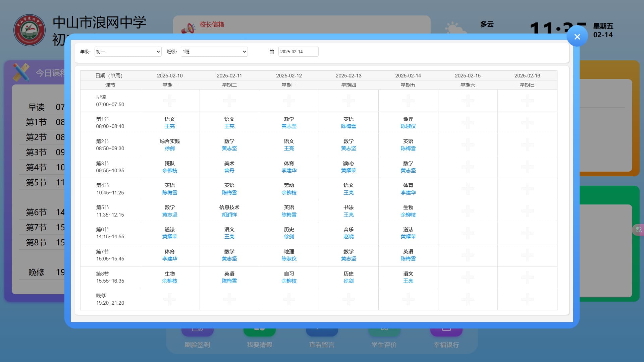644x362 pixels.
Task: Click teacher 李建华 in Friday period 4
Action: (408, 193)
